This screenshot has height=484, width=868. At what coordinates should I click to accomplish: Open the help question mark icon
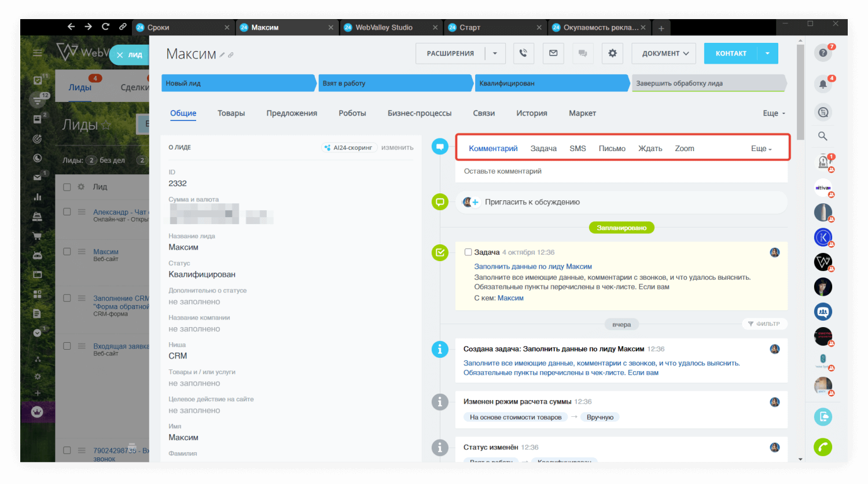coord(823,52)
